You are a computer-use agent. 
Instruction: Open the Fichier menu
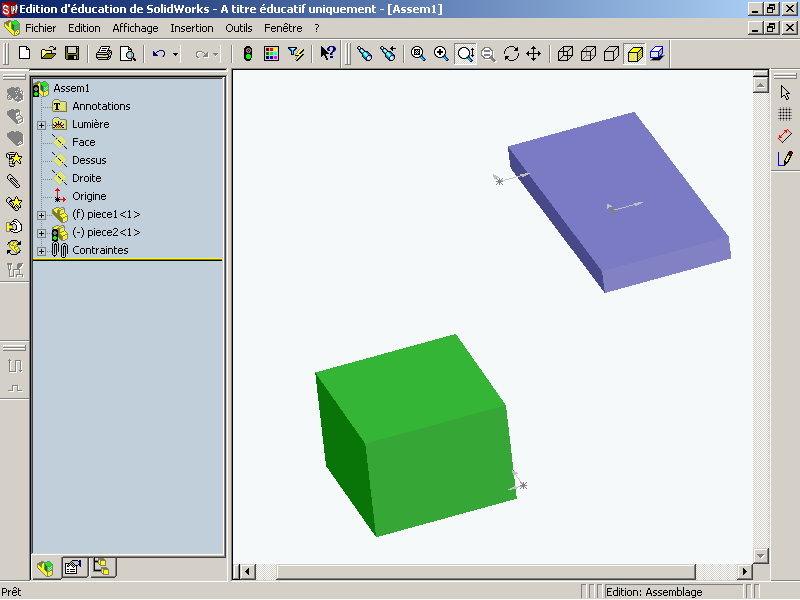[x=40, y=28]
